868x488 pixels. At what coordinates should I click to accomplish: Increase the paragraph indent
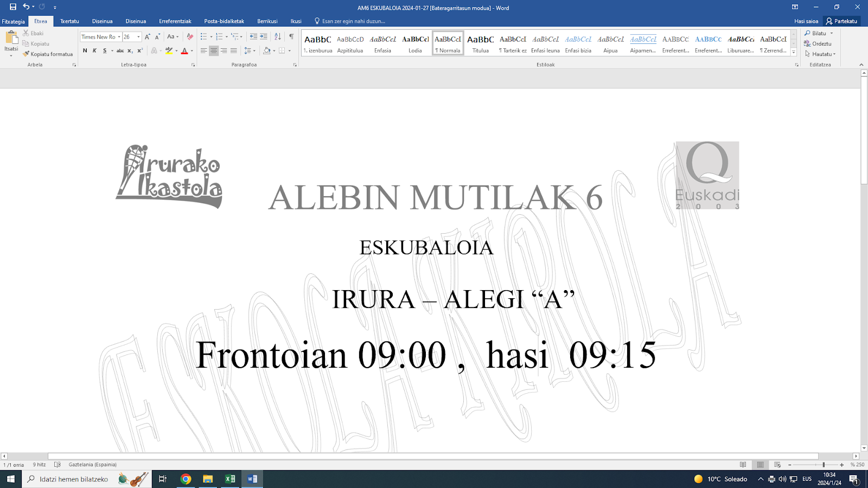coord(264,37)
